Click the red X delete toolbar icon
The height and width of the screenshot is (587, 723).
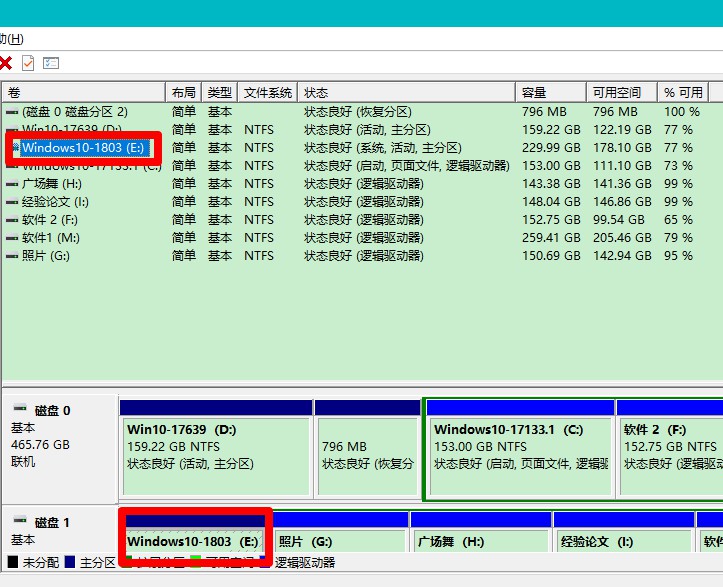tap(5, 63)
